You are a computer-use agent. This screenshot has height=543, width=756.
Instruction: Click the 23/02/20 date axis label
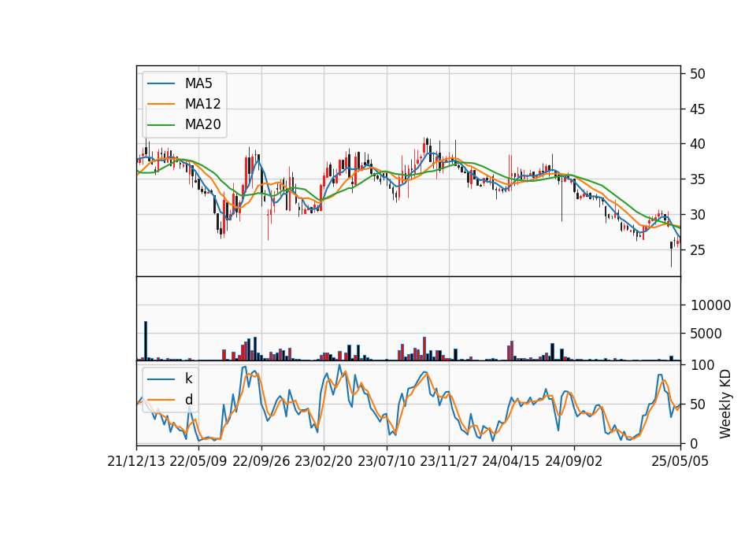point(324,461)
